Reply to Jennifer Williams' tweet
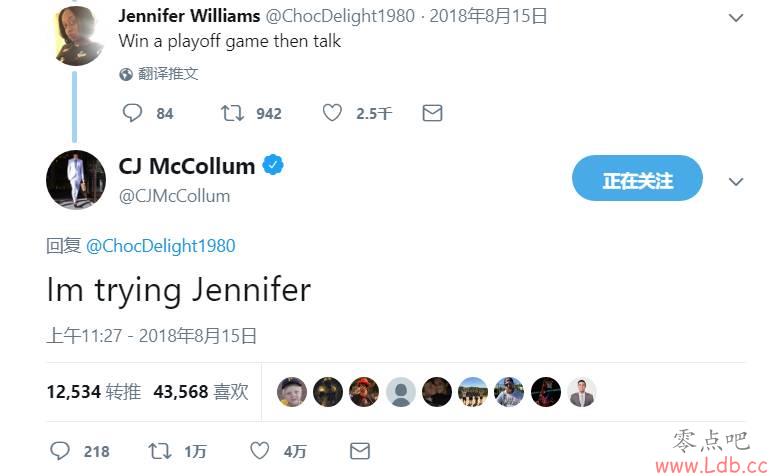Screen dimensions: 777x476 (132, 113)
